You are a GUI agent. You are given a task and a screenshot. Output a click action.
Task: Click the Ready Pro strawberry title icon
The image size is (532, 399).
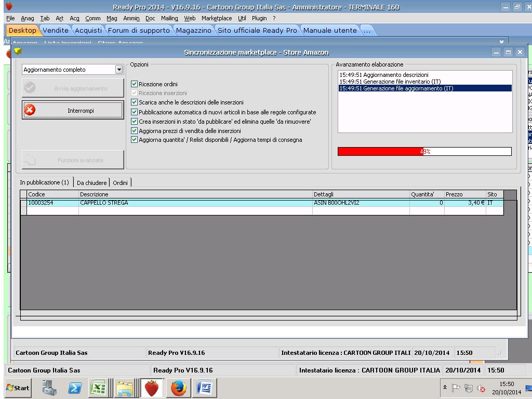click(x=9, y=6)
